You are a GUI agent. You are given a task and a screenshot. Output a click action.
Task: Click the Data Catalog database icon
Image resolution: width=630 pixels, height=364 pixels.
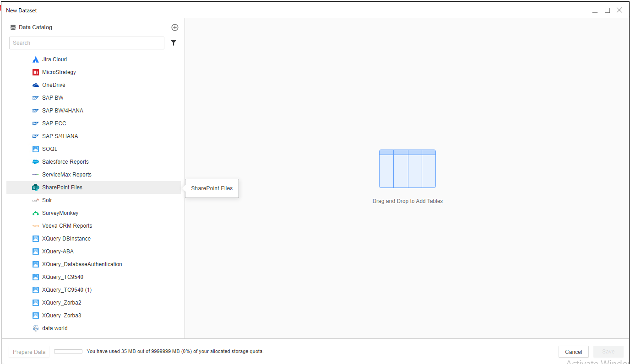(12, 27)
